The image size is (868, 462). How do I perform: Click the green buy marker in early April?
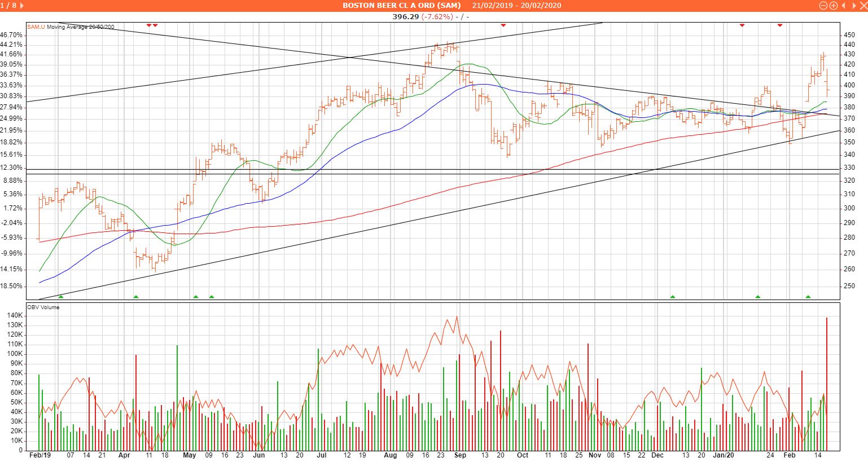pos(136,296)
